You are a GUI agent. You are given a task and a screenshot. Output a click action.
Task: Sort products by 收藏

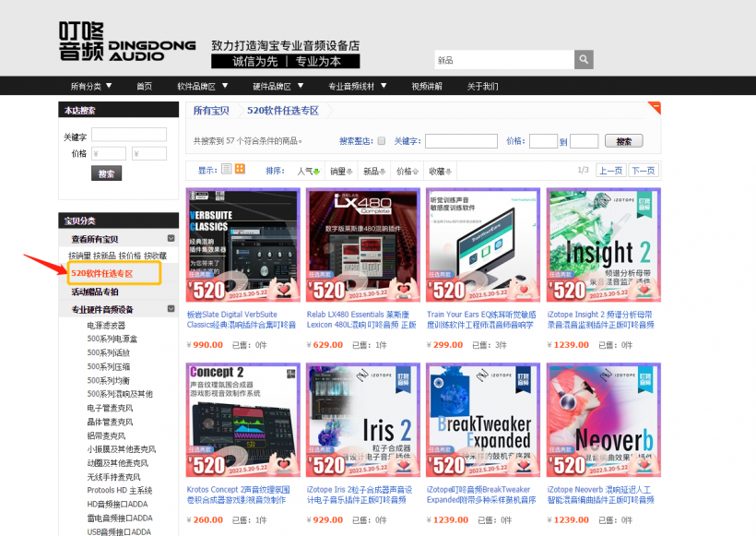(440, 171)
